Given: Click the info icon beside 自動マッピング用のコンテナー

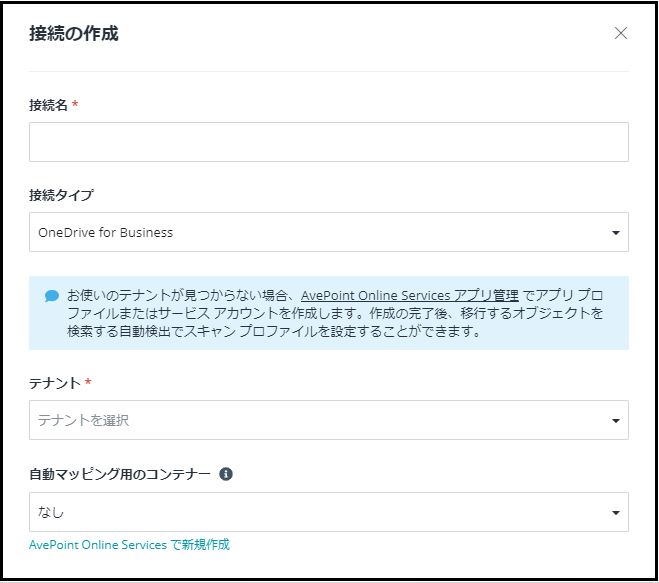Looking at the screenshot, I should coord(226,474).
